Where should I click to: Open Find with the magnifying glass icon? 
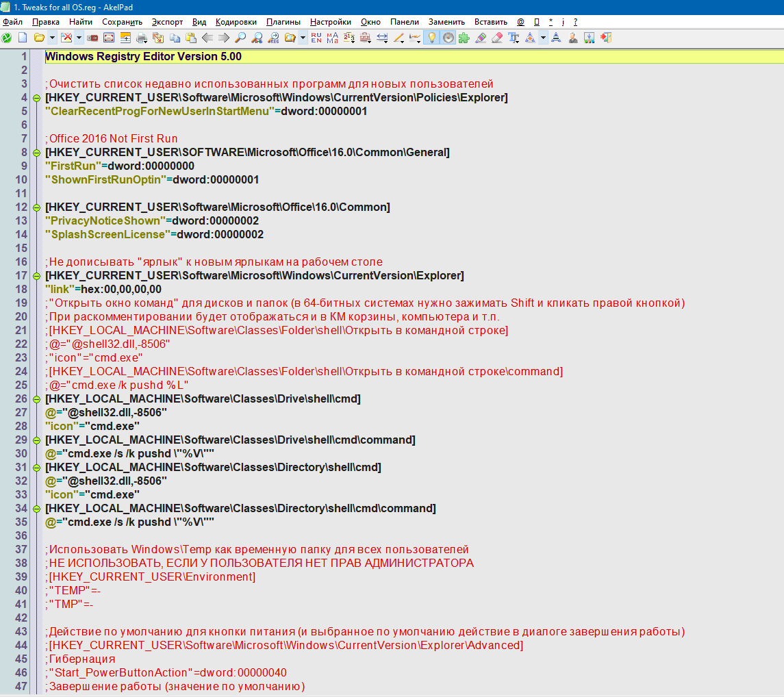(x=240, y=38)
